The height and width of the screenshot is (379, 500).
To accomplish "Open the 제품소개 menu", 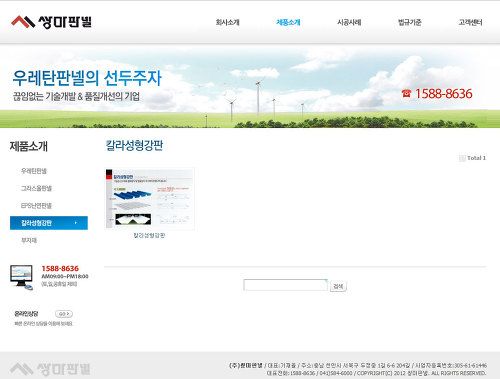I will tap(288, 22).
